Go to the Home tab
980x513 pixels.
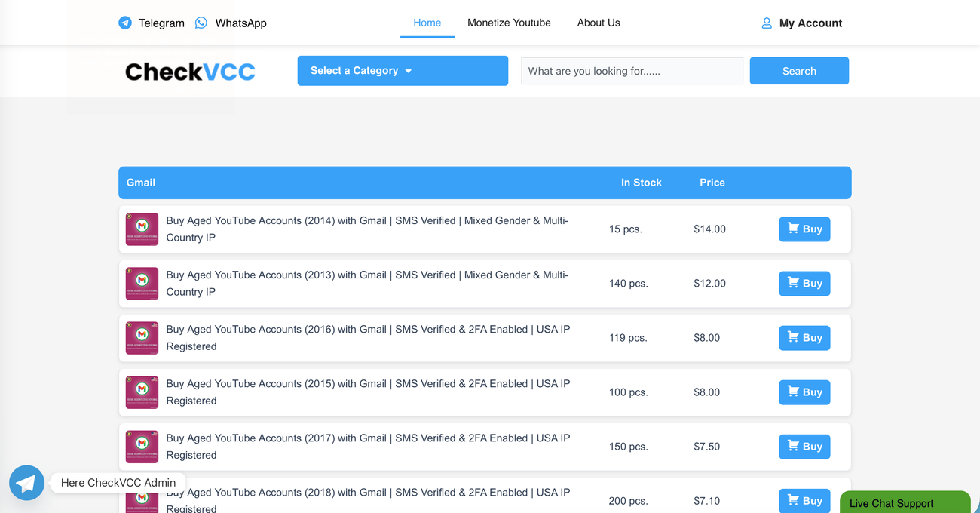tap(427, 23)
